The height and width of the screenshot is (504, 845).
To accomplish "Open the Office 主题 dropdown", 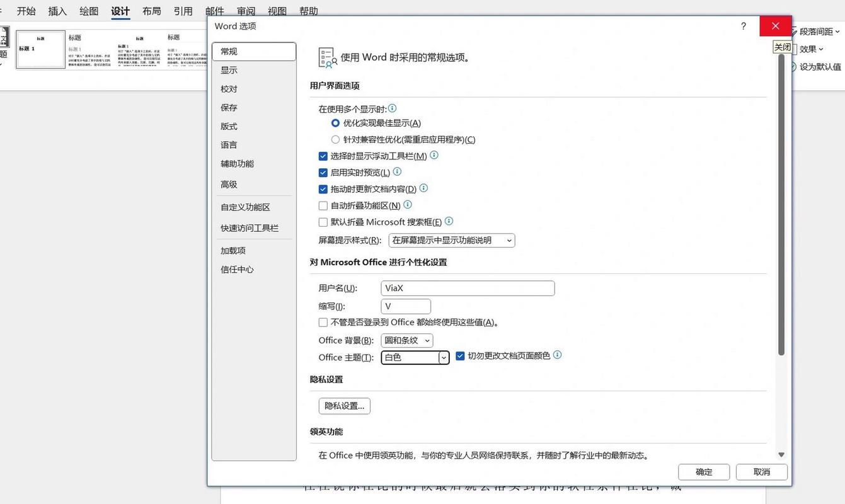I will (415, 357).
